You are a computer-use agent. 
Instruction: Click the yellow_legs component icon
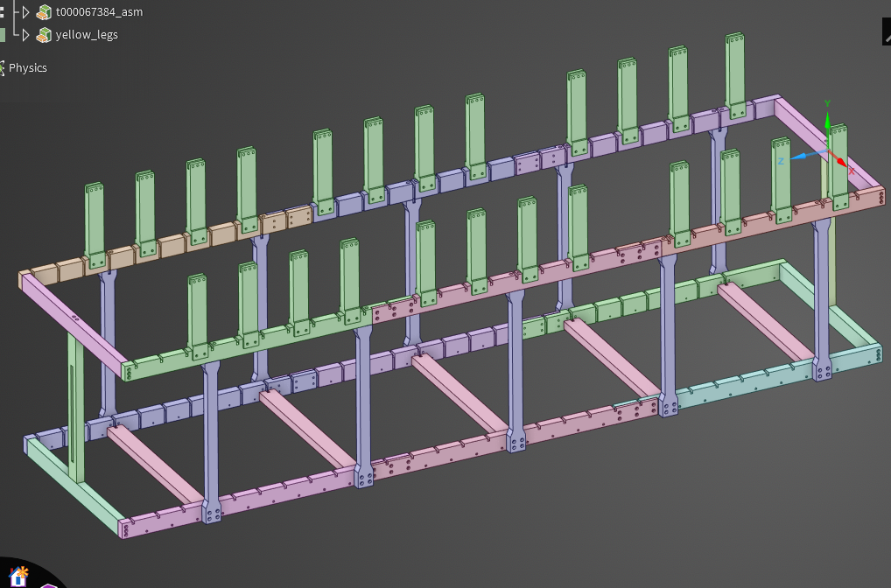click(44, 35)
